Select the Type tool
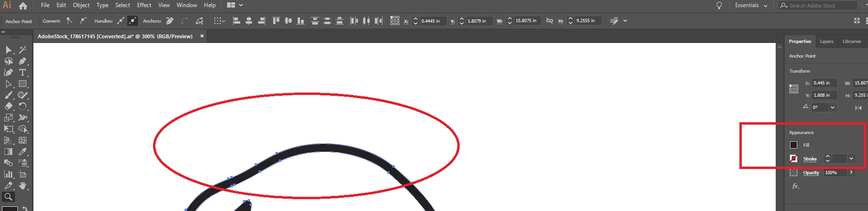The image size is (868, 211). pyautogui.click(x=23, y=72)
